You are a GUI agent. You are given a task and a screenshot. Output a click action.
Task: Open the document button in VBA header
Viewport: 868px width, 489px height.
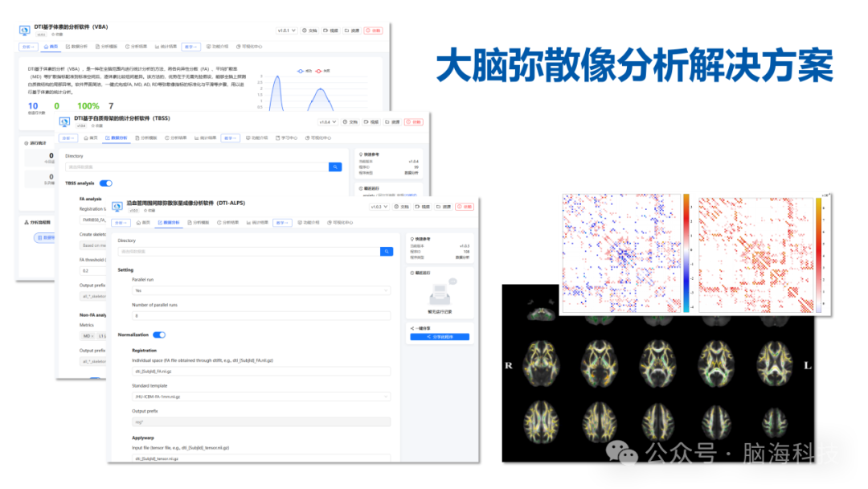pos(310,31)
